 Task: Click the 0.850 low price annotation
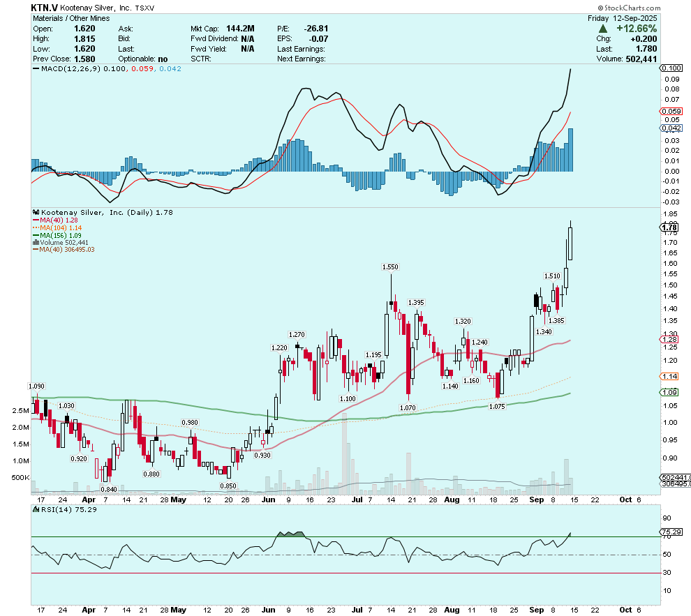click(228, 486)
